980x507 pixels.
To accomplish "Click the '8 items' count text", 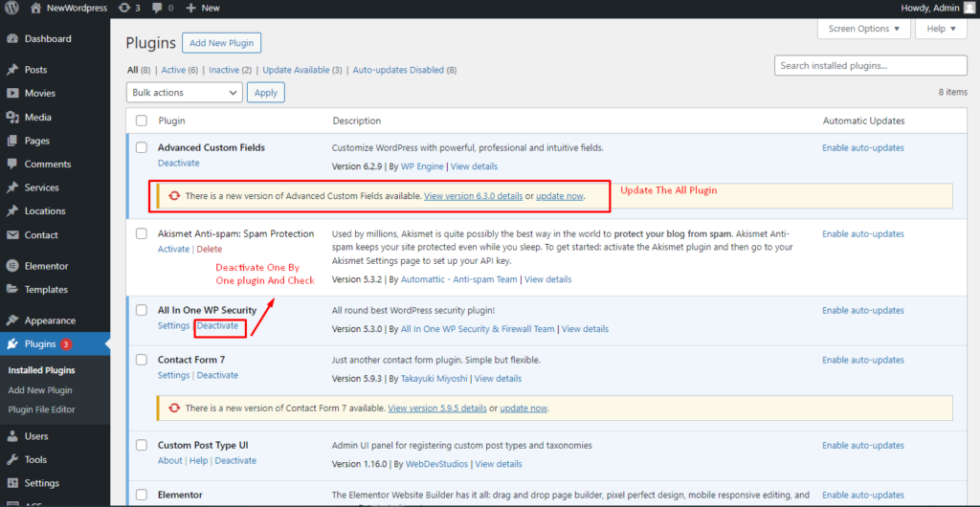I will coord(952,93).
